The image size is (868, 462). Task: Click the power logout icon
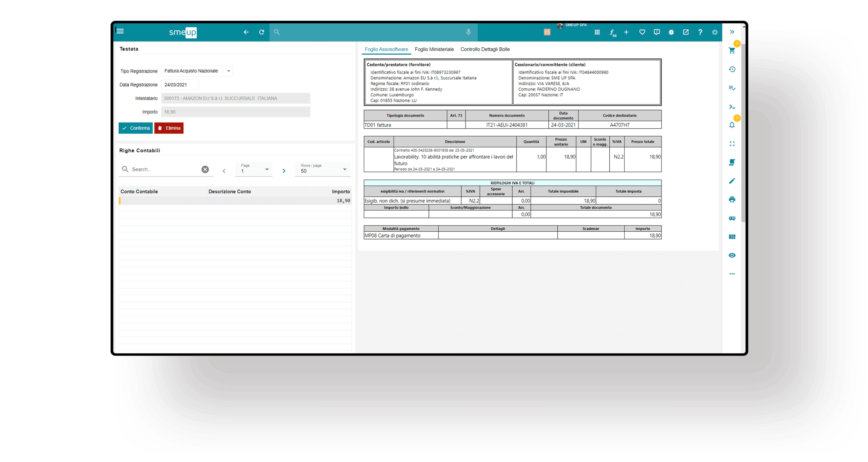click(715, 32)
